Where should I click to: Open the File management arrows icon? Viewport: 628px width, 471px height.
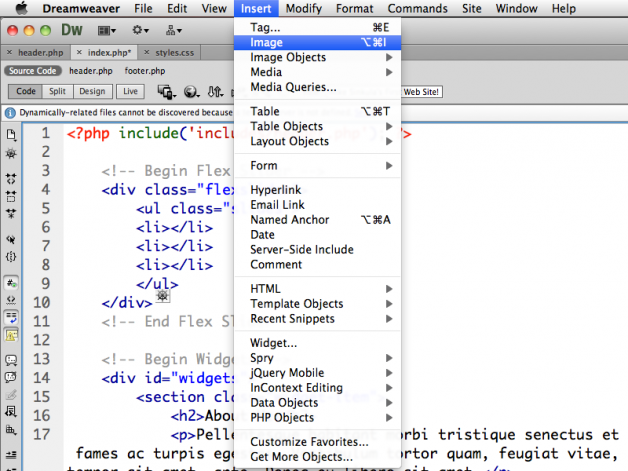215,92
